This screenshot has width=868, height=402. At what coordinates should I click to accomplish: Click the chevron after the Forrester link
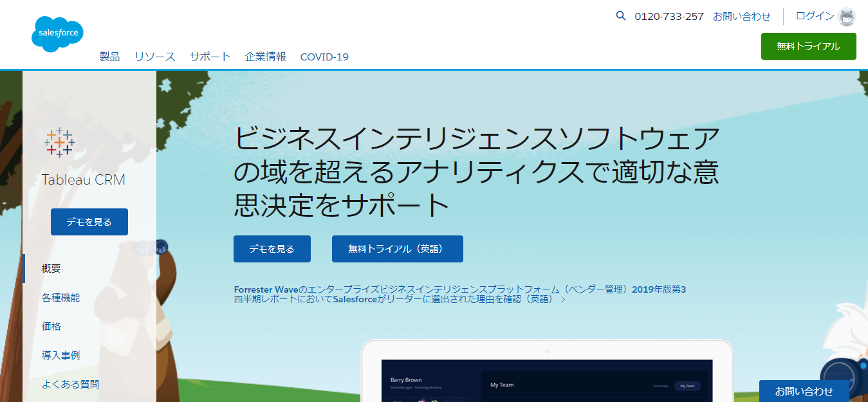click(x=563, y=300)
